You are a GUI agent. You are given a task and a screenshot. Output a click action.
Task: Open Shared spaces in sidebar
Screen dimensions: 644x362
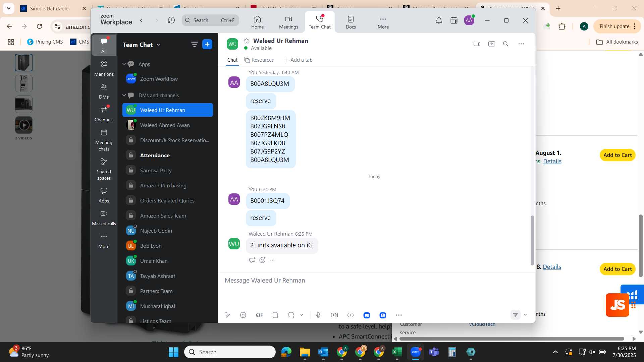tap(104, 169)
